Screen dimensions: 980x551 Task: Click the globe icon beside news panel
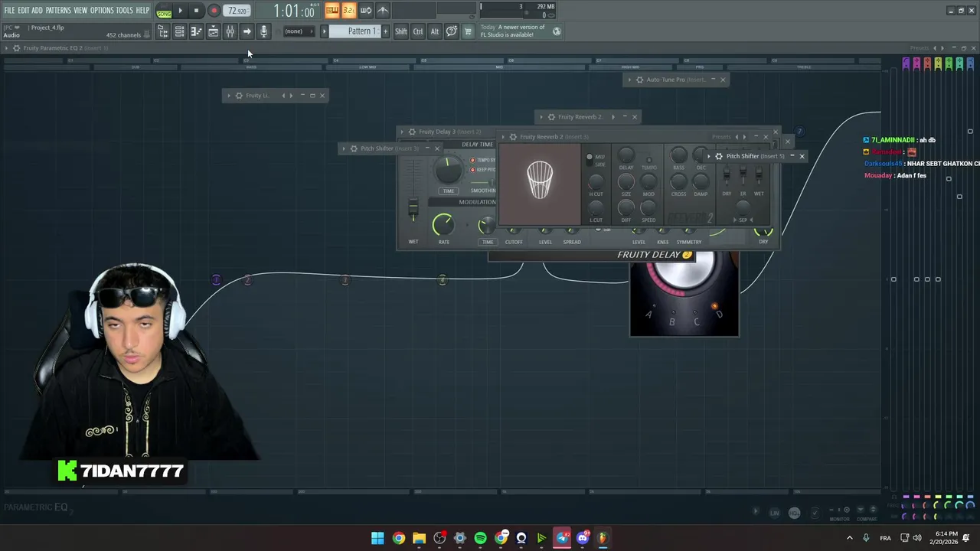pos(557,31)
